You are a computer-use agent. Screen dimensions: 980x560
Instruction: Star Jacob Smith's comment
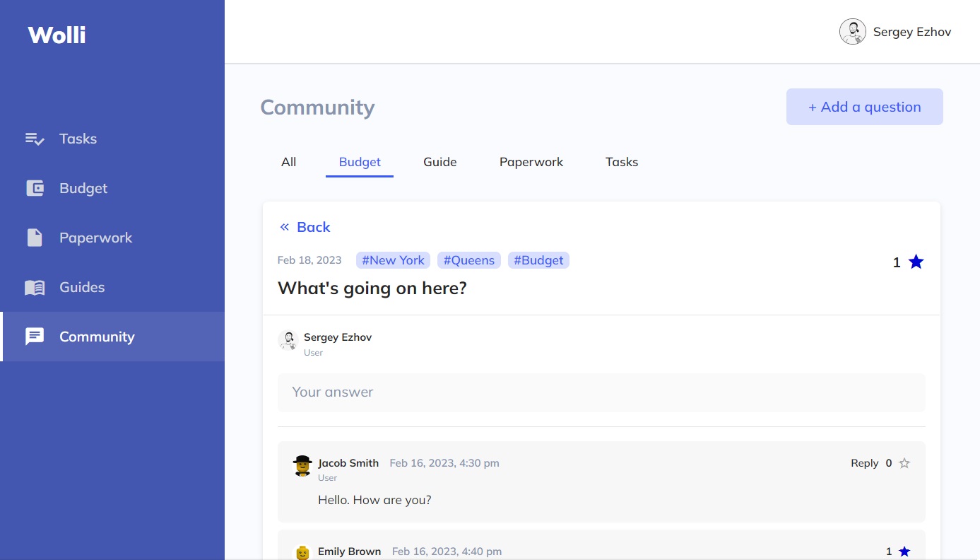(x=904, y=463)
